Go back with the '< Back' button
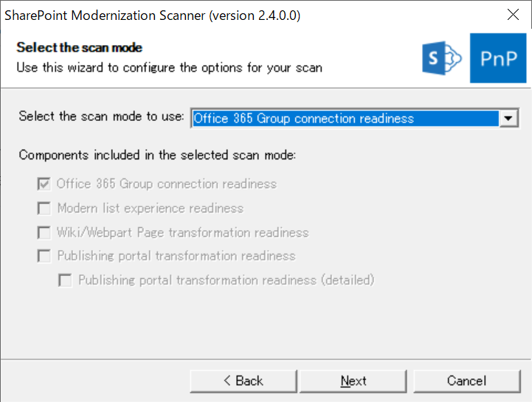The image size is (532, 402). [x=243, y=381]
